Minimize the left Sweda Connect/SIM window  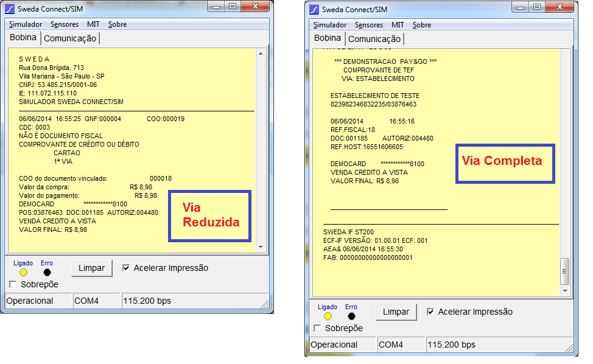click(216, 7)
